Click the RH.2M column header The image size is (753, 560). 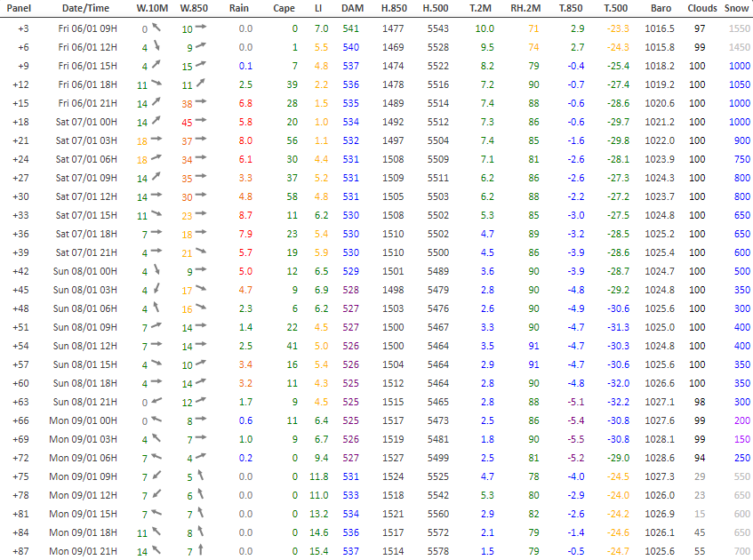pyautogui.click(x=525, y=8)
